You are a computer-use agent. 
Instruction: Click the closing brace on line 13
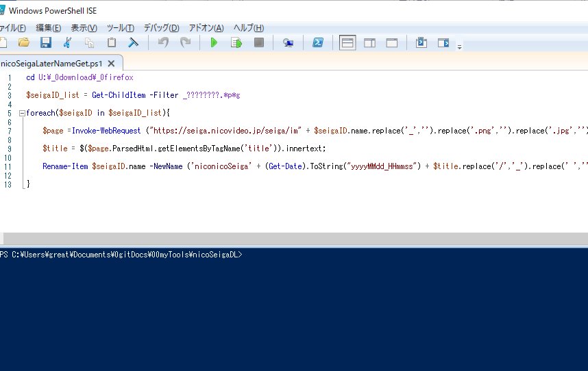pyautogui.click(x=28, y=184)
